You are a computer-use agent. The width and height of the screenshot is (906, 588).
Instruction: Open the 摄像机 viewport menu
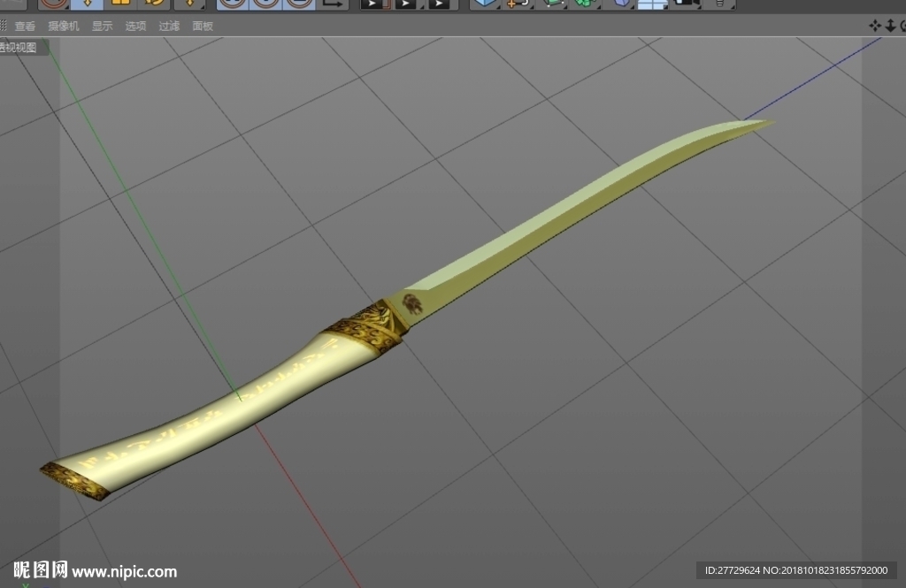(64, 26)
